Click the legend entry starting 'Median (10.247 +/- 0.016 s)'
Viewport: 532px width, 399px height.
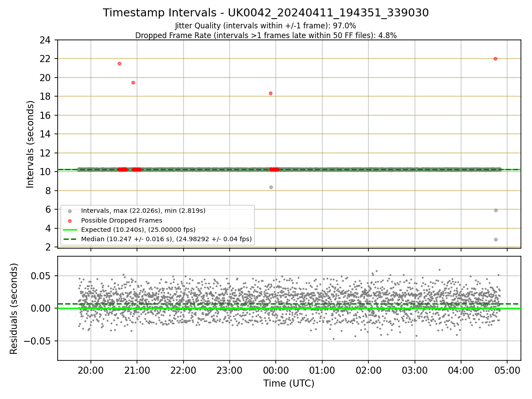[x=166, y=239]
